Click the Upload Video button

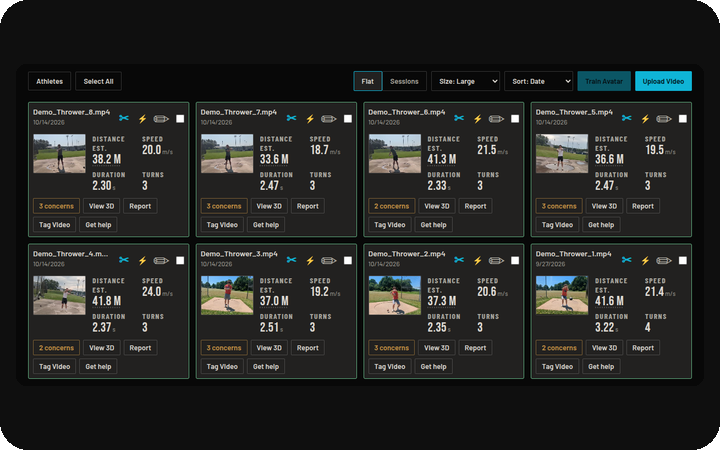[x=663, y=81]
